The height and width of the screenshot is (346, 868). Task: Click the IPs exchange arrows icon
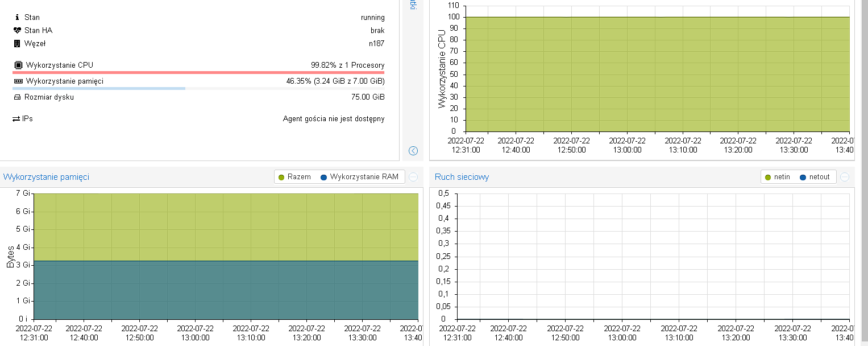(x=16, y=119)
